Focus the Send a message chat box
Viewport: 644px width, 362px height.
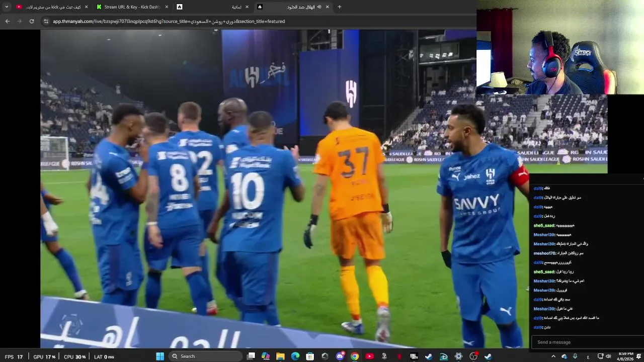coord(587,342)
